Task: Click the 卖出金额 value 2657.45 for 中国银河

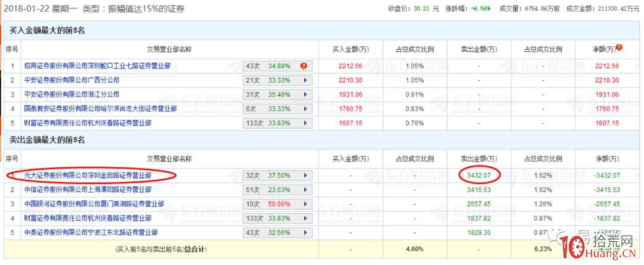Action: [479, 204]
